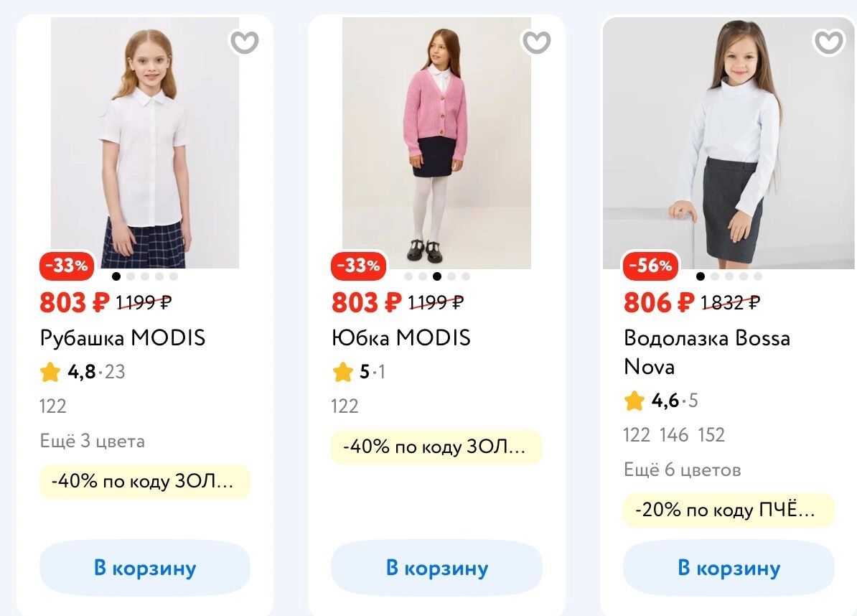857x616 pixels.
Task: Open Юбка MODIS product title
Action: coord(401,337)
